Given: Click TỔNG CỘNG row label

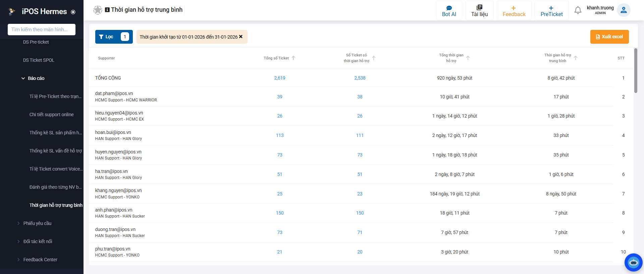Looking at the screenshot, I should pos(108,78).
